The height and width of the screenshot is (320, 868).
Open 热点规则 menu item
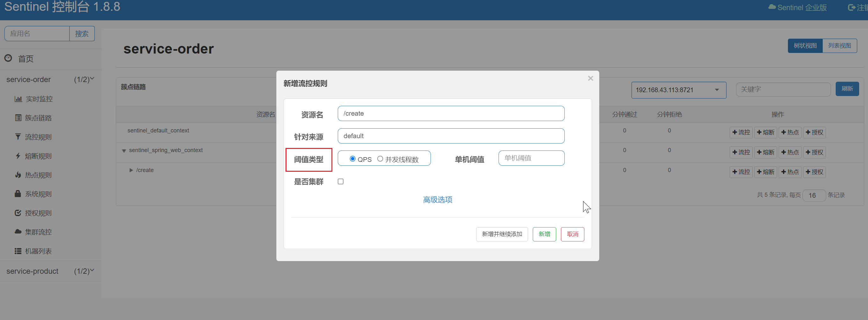[x=38, y=175]
